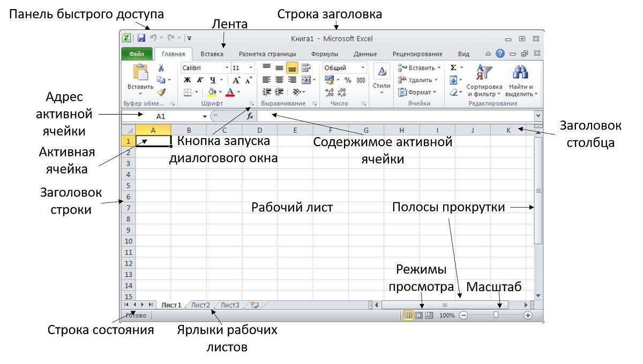Click the Undo arrow in the quick access toolbar
The height and width of the screenshot is (364, 643).
pos(153,39)
